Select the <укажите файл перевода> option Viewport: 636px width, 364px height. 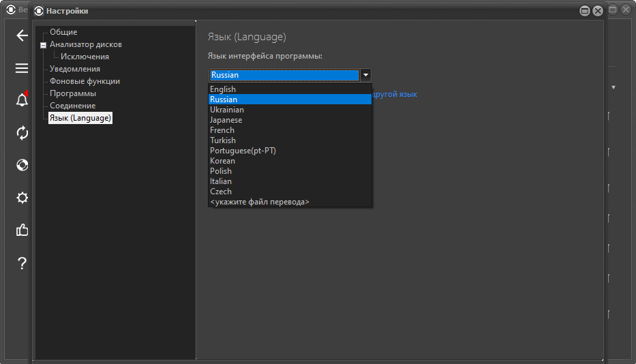coord(290,202)
